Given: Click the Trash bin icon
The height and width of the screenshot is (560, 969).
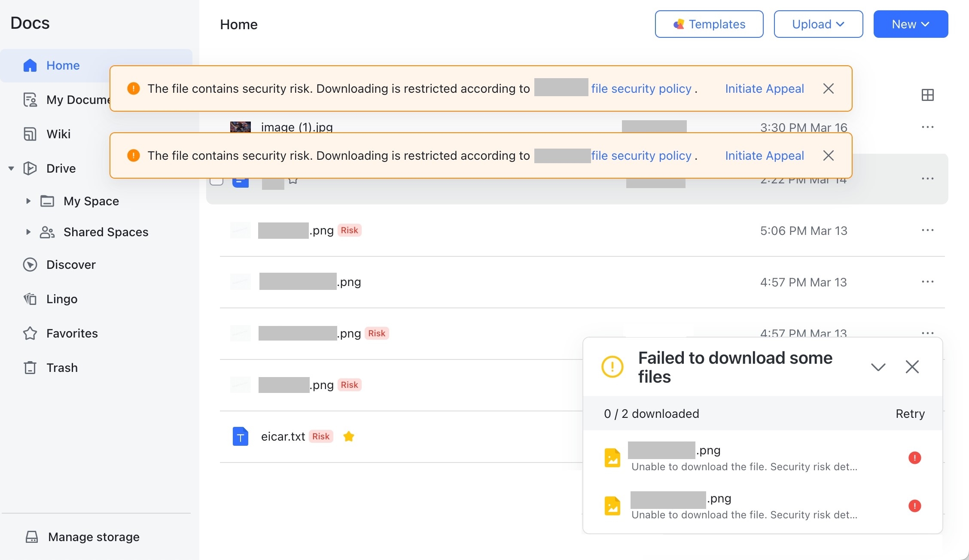Looking at the screenshot, I should (x=30, y=368).
